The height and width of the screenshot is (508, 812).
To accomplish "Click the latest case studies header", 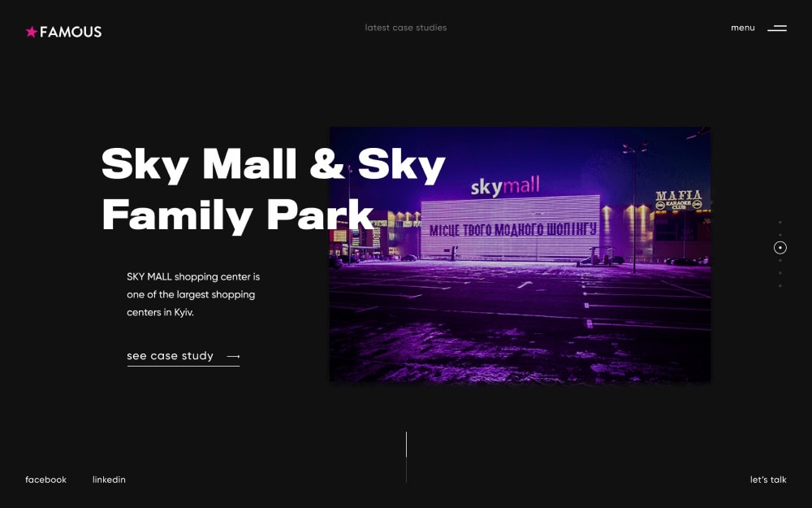I will point(406,28).
